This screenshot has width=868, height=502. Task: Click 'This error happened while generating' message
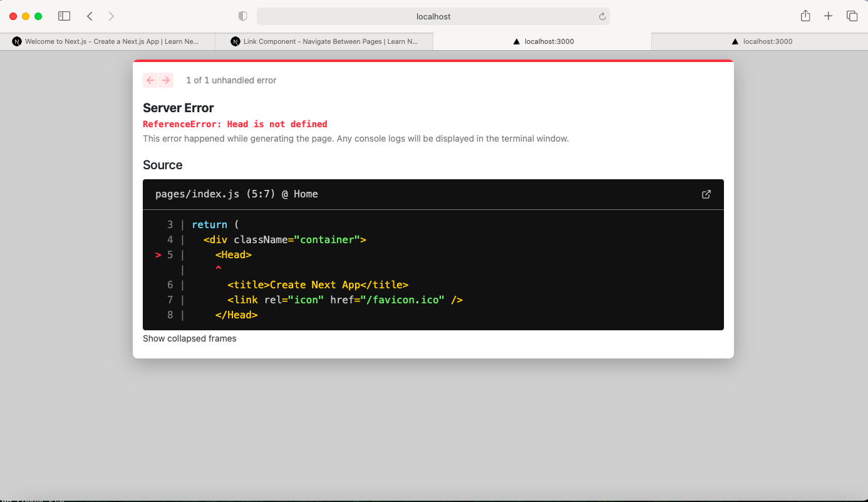click(x=356, y=139)
